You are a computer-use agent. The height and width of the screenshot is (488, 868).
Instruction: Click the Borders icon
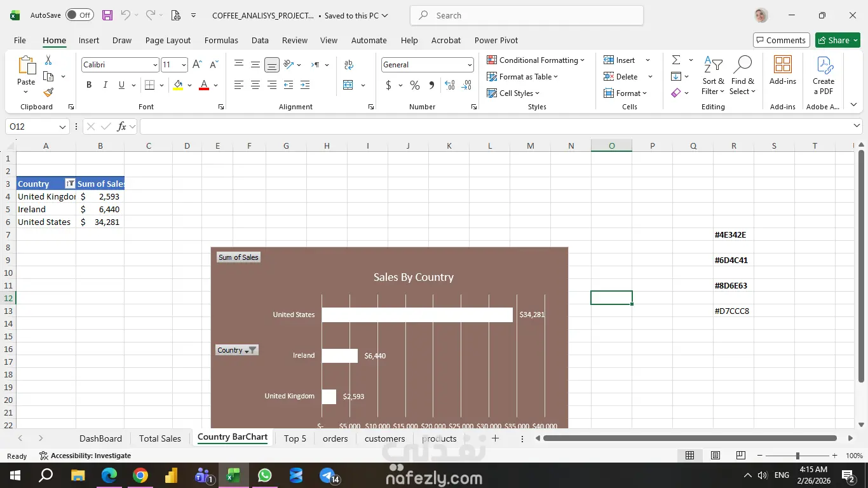150,85
